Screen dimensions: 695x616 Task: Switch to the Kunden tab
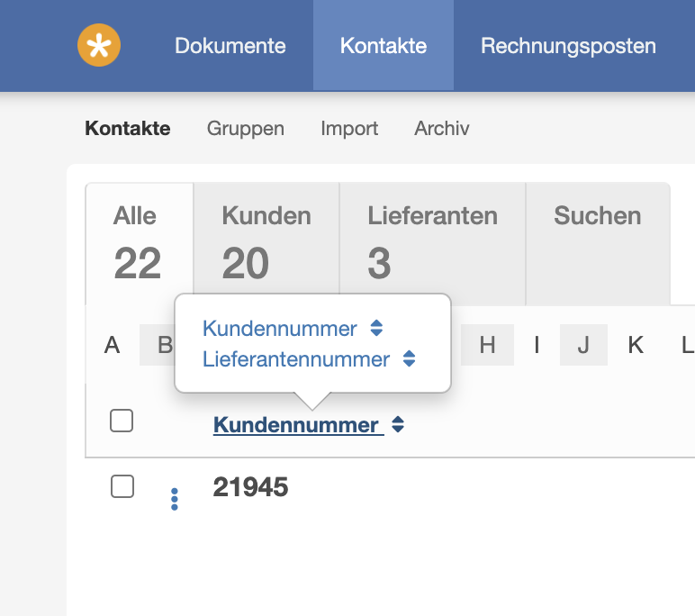coord(266,241)
